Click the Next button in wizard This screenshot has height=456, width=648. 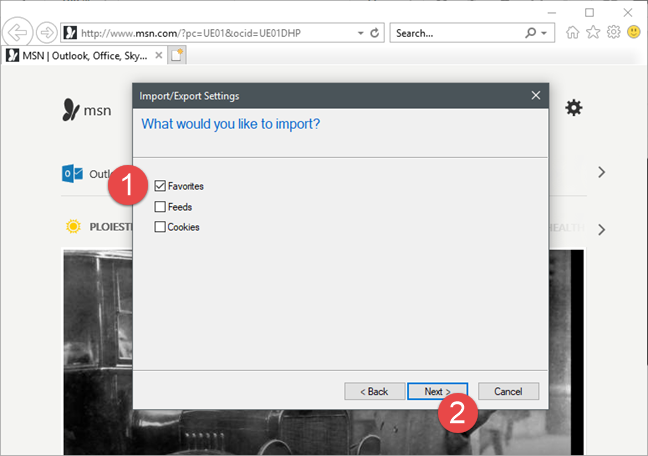tap(438, 391)
